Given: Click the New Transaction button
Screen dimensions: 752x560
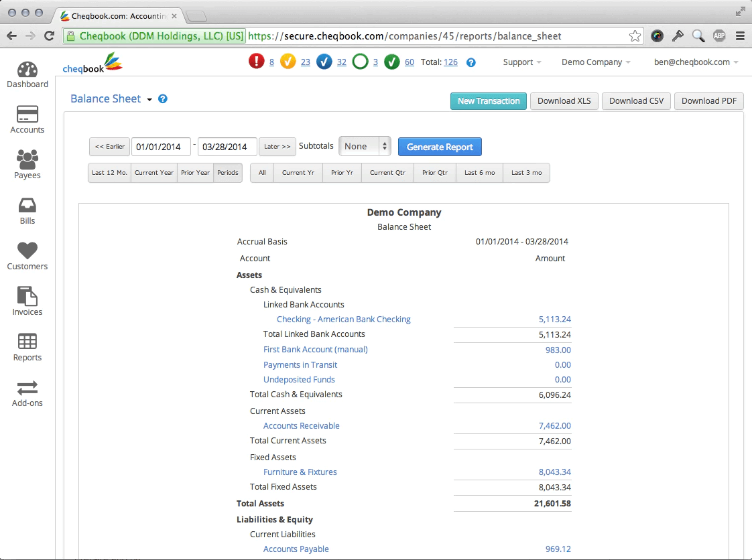Looking at the screenshot, I should [x=488, y=101].
